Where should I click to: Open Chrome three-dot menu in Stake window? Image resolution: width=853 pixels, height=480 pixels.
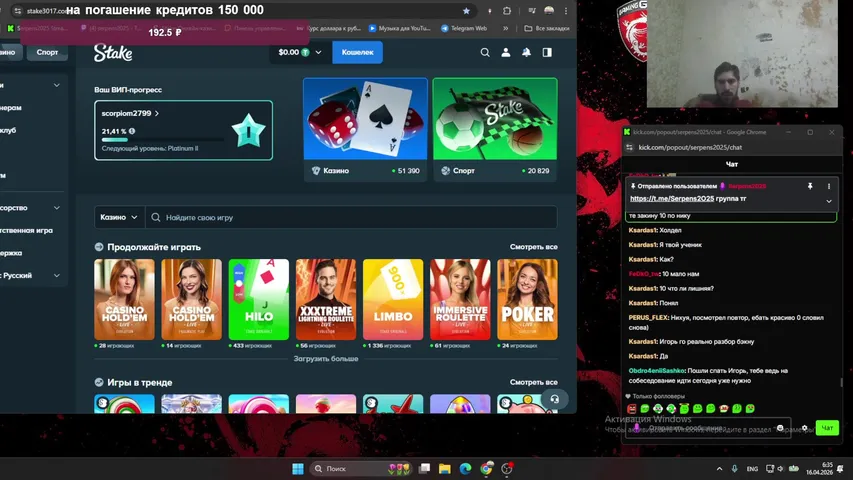[x=566, y=11]
